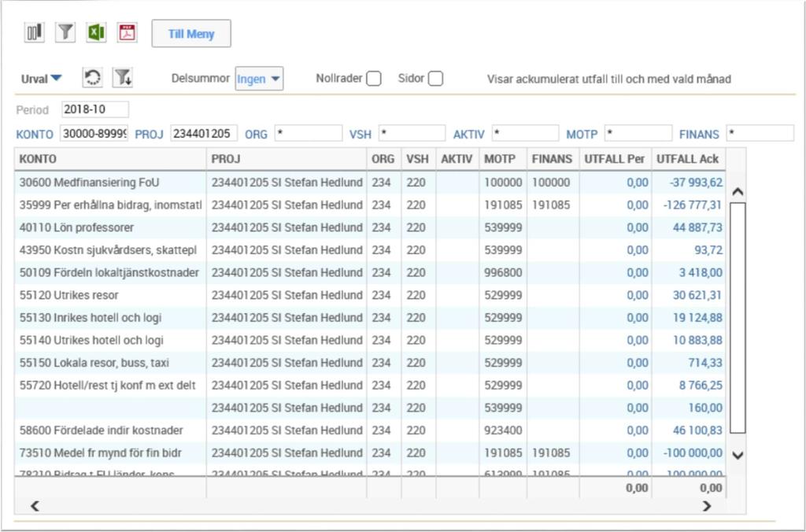Enable the Nollrader checkbox

(x=374, y=79)
